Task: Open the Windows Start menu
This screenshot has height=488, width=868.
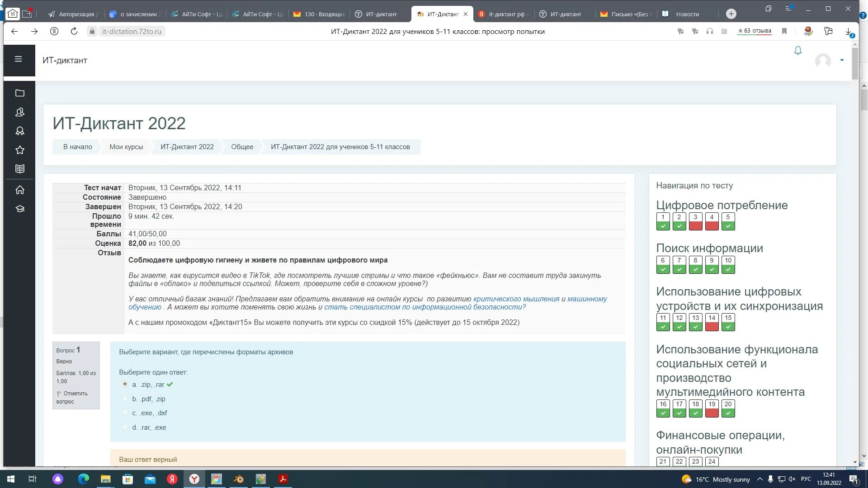Action: [x=11, y=479]
